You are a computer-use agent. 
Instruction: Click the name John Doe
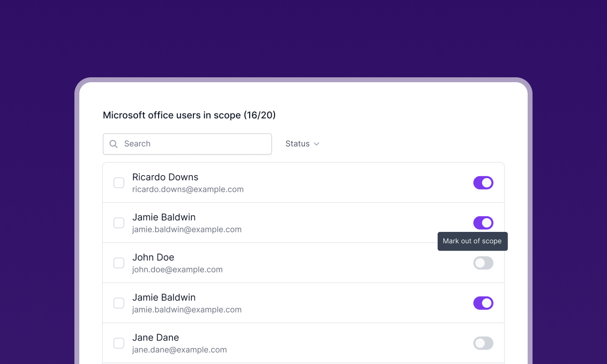click(153, 257)
